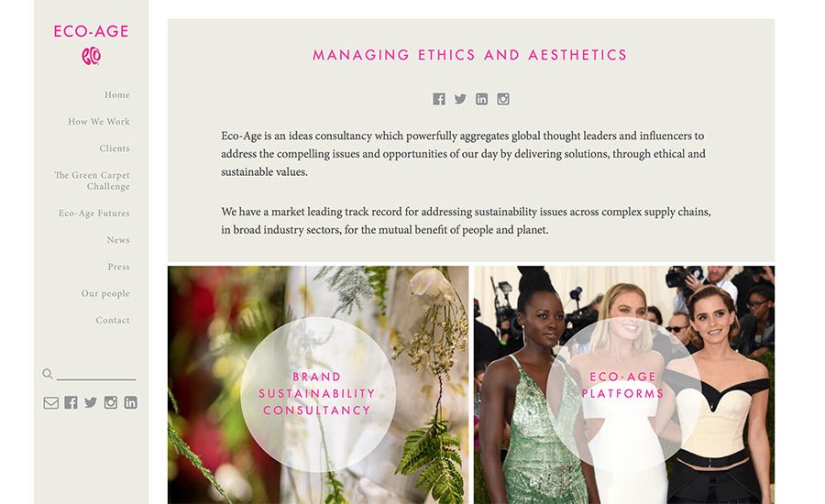Click the ECO-AGE logo in the sidebar

coord(91,44)
